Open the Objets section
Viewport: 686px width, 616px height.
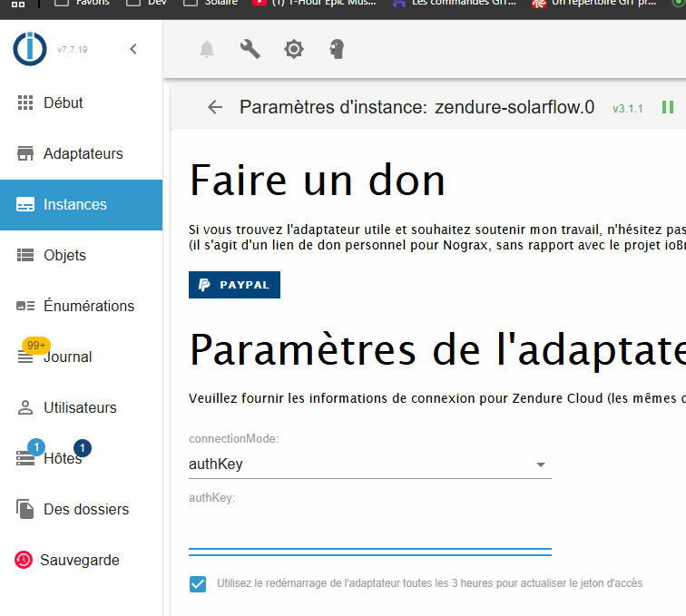(81, 255)
